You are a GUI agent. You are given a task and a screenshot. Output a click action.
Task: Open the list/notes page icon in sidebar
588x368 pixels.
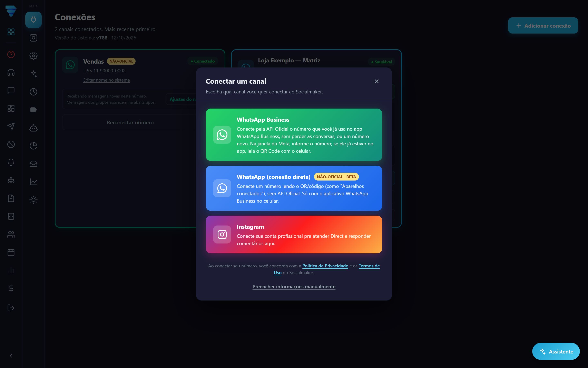tap(11, 216)
